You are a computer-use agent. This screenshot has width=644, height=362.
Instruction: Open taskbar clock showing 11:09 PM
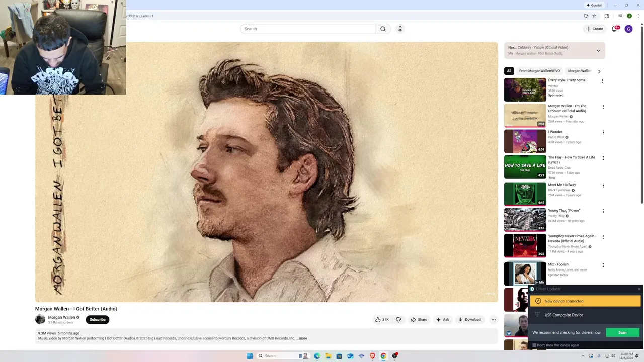(626, 356)
